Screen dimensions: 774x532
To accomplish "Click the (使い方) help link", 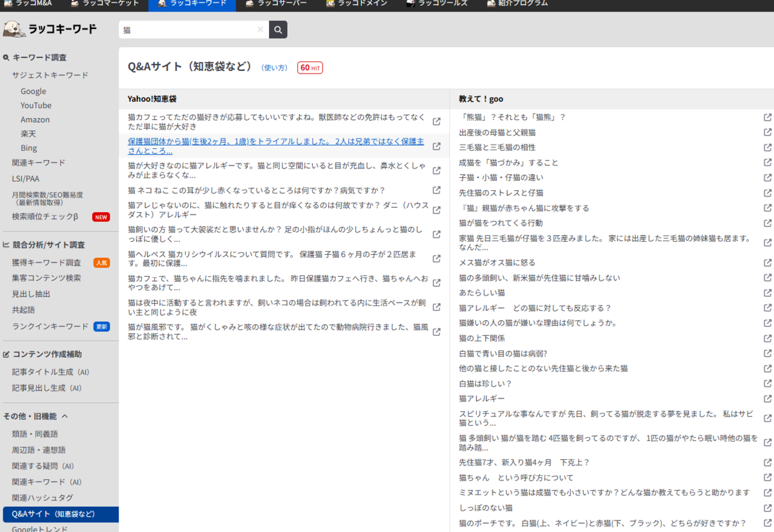I will 275,68.
